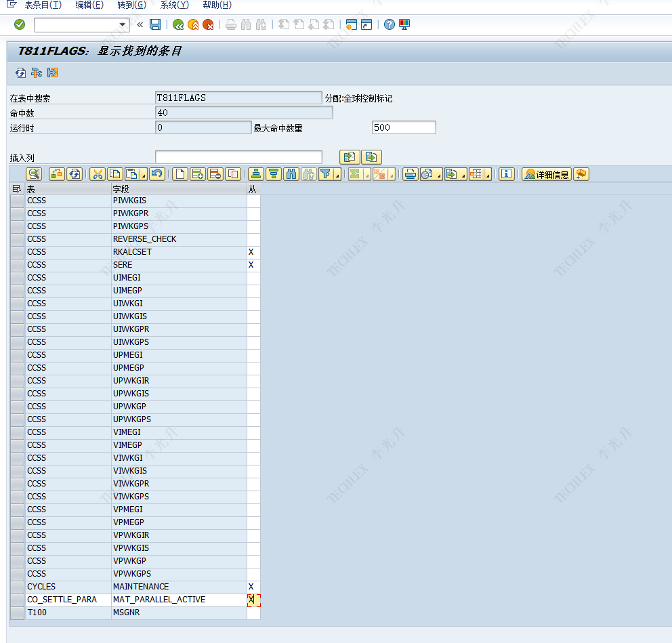Click the Delete Row icon
The width and height of the screenshot is (672, 643).
(215, 174)
